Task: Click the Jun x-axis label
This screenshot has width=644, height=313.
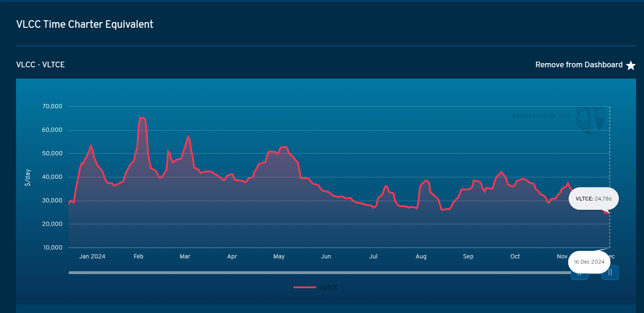Action: point(326,257)
